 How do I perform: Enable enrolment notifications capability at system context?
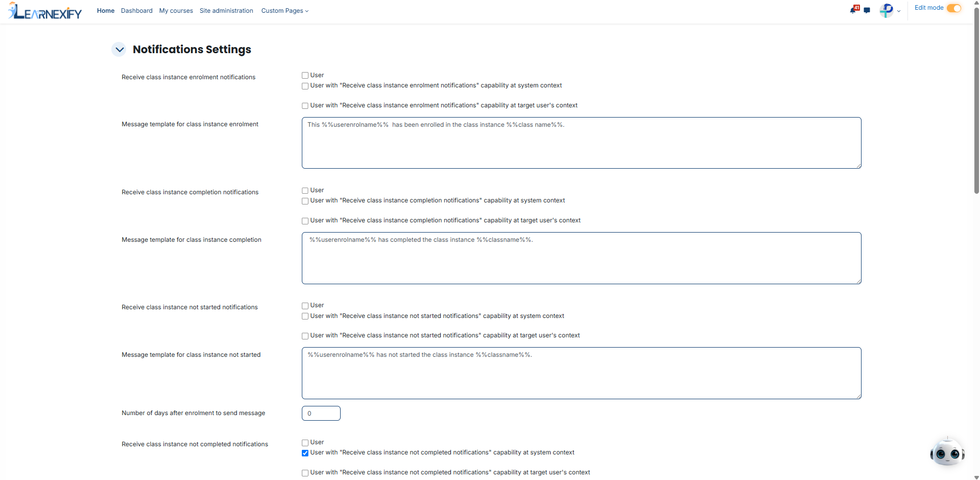tap(305, 86)
